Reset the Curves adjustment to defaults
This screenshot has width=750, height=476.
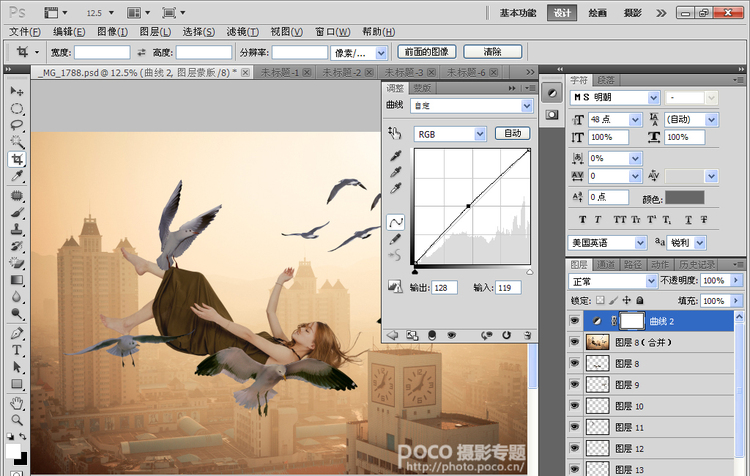click(x=506, y=335)
